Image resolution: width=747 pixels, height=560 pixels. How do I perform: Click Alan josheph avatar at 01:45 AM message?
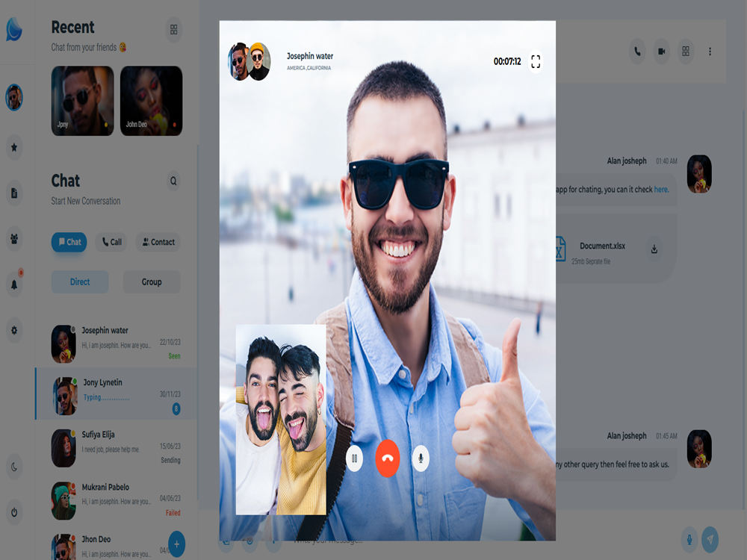699,449
